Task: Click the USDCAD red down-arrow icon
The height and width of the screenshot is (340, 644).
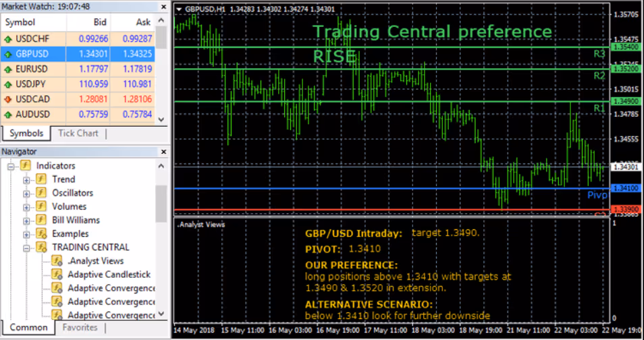Action: point(8,99)
